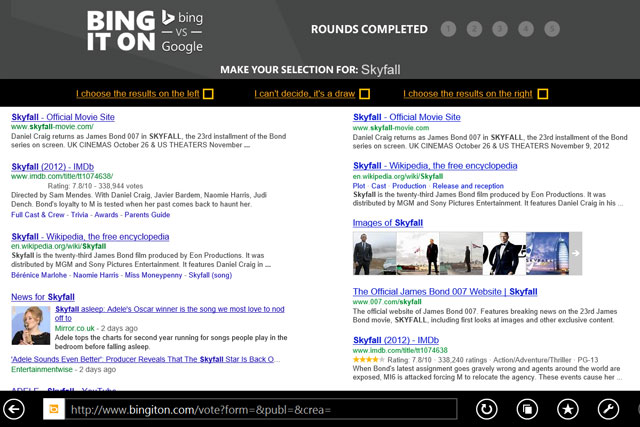
Task: Tick the draw checkbox
Action: click(x=364, y=94)
